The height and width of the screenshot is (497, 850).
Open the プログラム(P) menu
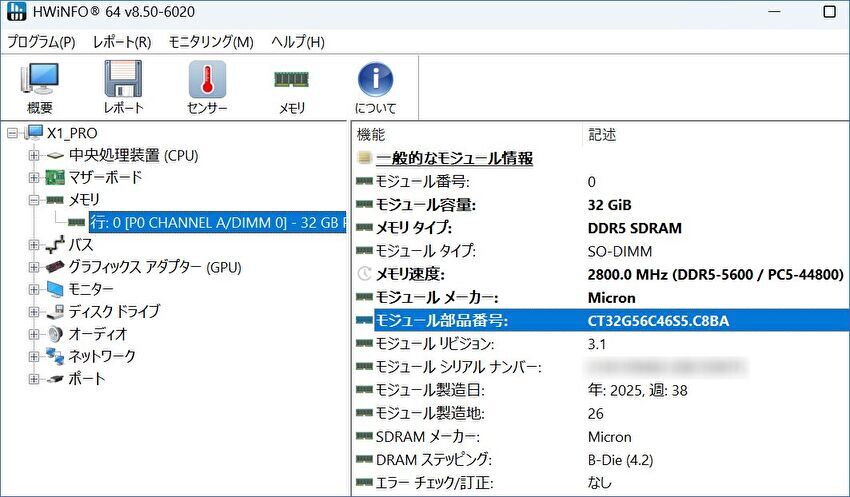(x=41, y=42)
